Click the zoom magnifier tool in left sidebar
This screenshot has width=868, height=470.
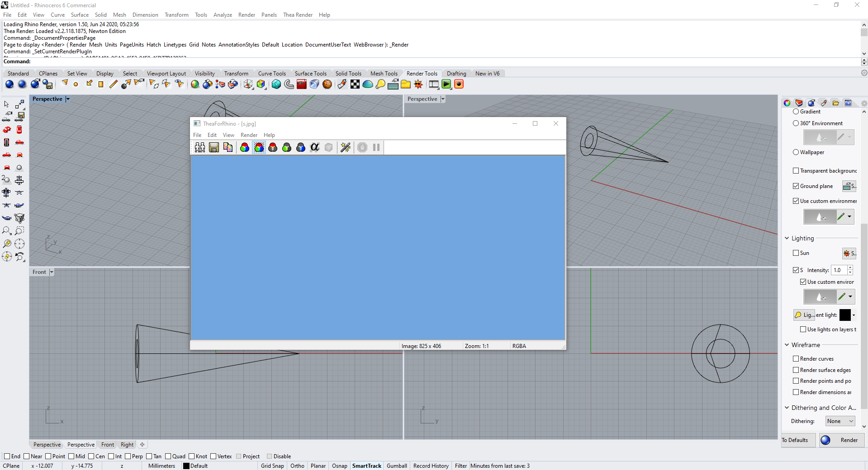(x=7, y=231)
